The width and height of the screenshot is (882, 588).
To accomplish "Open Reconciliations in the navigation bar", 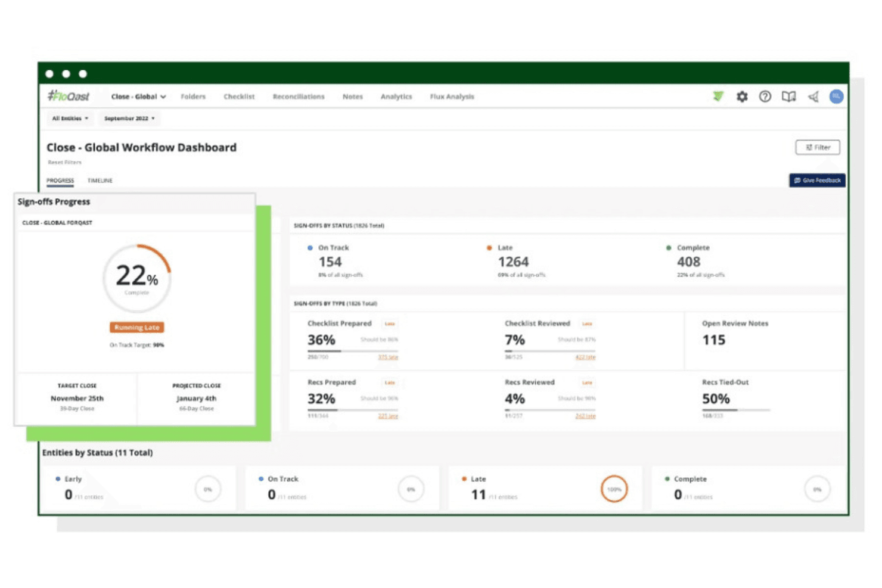I will point(299,97).
